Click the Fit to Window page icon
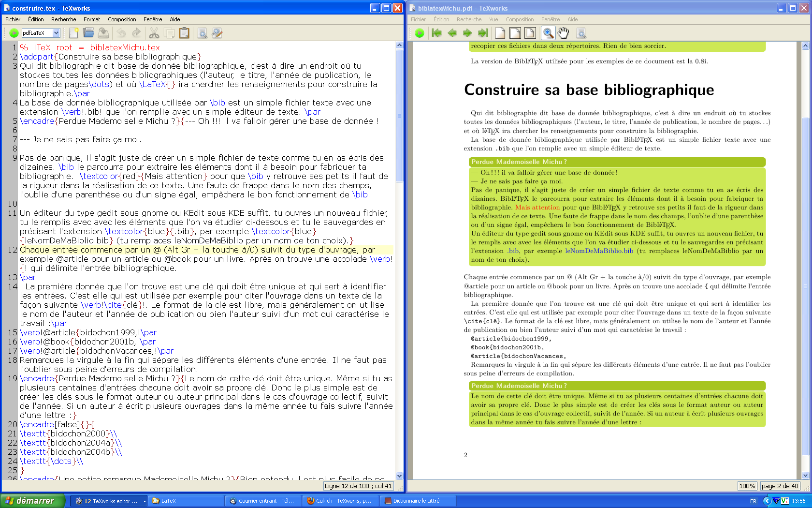This screenshot has height=508, width=812. pos(530,33)
